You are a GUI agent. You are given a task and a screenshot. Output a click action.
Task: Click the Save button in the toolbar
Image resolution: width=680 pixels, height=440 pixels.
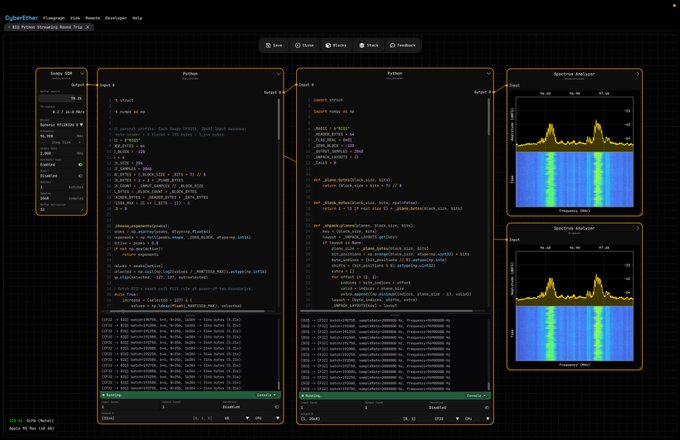274,45
